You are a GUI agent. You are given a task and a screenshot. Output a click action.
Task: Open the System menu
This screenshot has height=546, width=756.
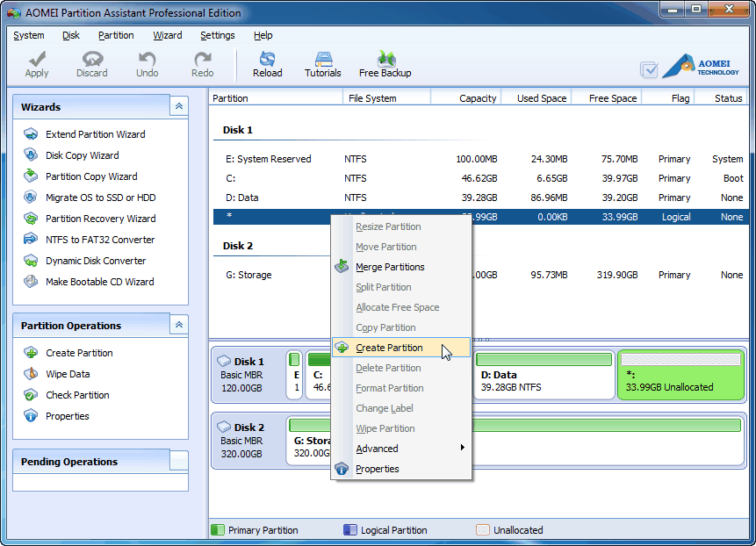click(28, 35)
